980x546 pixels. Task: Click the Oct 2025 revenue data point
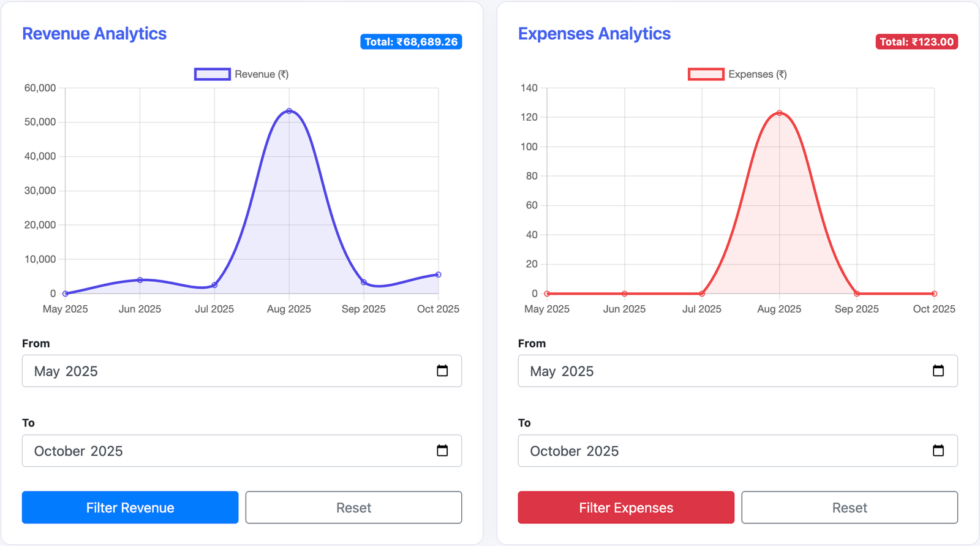point(438,275)
